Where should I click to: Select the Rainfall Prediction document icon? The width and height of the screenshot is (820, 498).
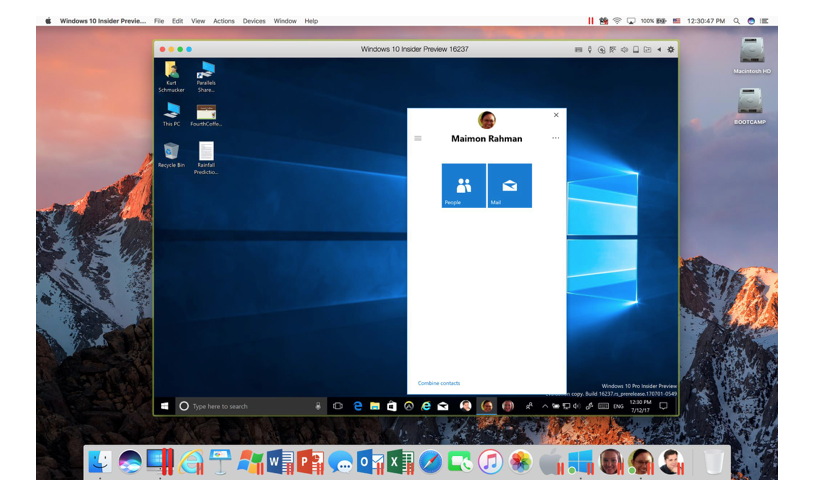pos(206,158)
